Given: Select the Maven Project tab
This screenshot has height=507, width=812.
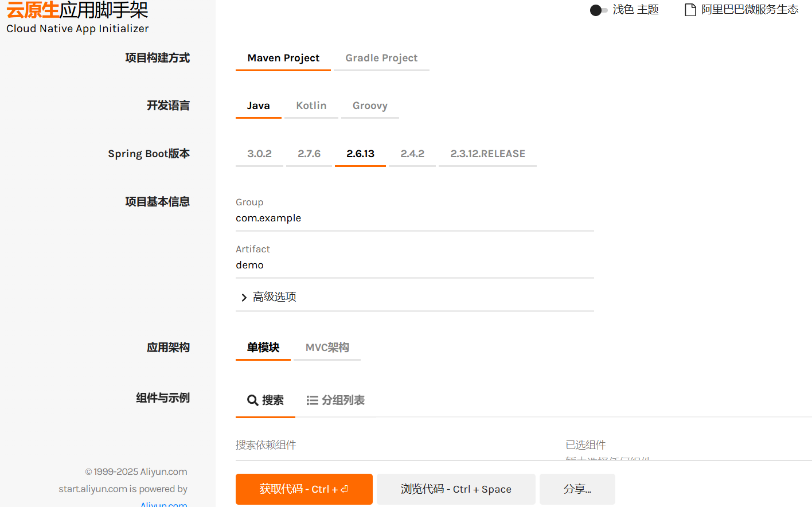Looking at the screenshot, I should click(283, 58).
